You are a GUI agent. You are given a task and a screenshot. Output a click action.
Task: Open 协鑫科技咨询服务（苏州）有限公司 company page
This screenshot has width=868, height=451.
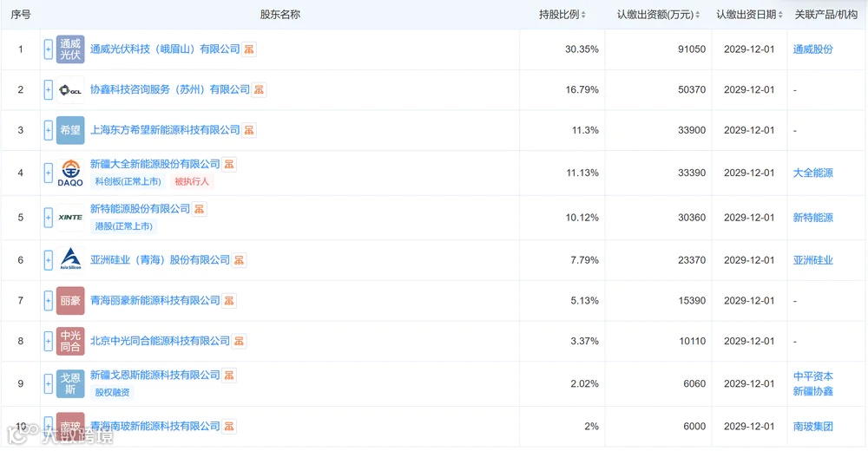[170, 89]
